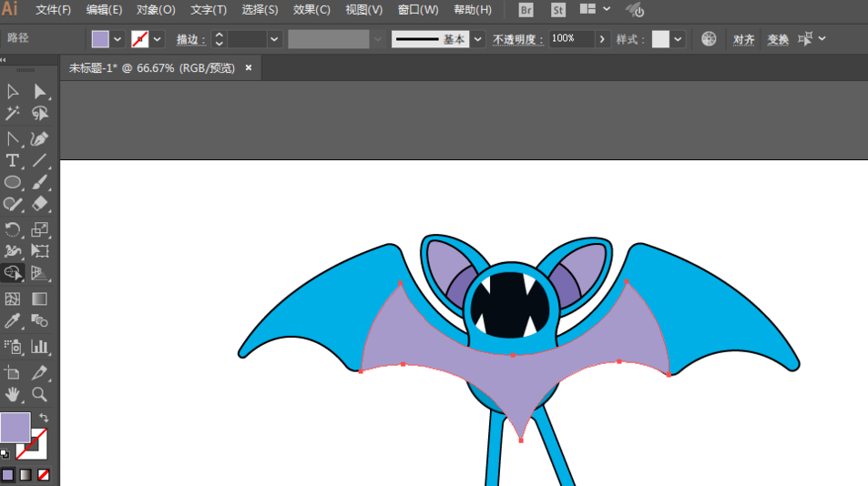Image resolution: width=868 pixels, height=486 pixels.
Task: Choose the Eraser tool
Action: click(40, 205)
